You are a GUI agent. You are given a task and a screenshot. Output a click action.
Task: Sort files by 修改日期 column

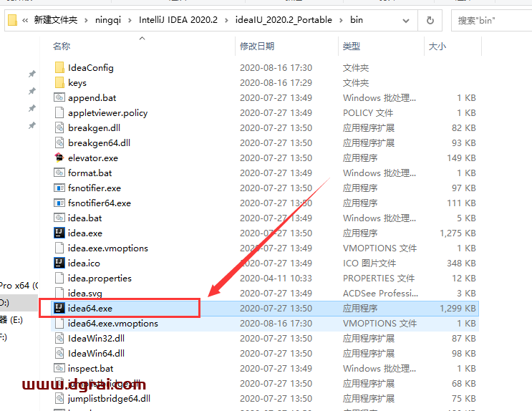(257, 46)
